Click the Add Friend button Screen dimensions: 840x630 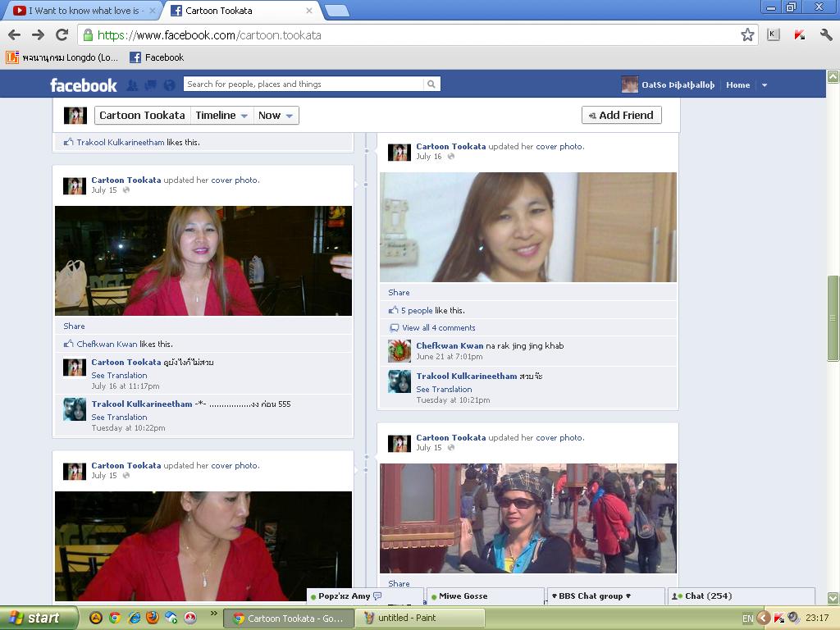point(622,115)
